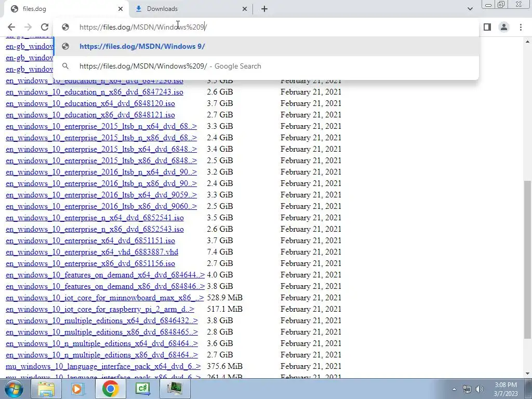Choose the Google Search suggestion

click(x=267, y=66)
